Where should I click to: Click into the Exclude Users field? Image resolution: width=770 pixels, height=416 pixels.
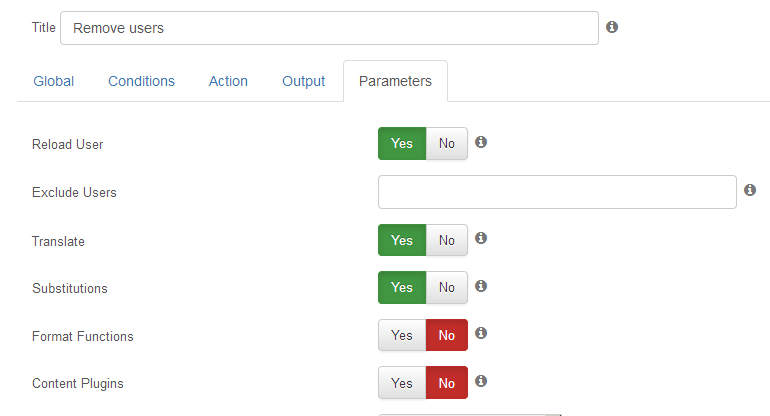click(x=557, y=192)
